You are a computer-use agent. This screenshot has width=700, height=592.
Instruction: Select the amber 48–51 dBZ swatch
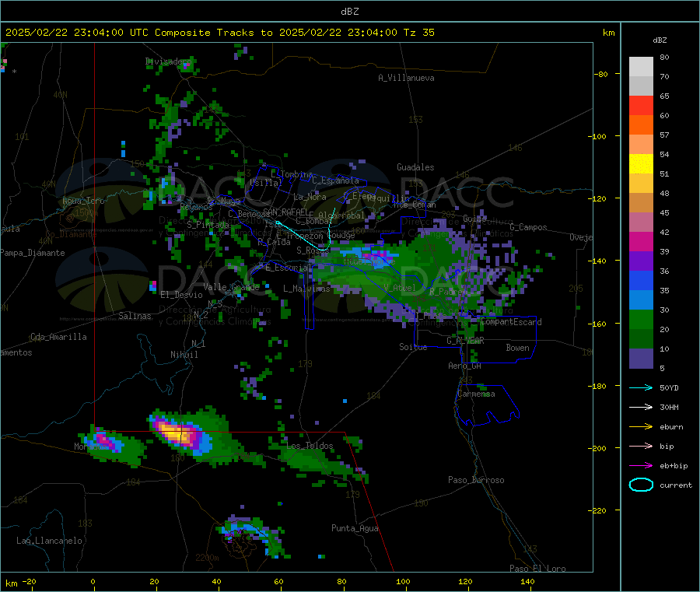[641, 184]
